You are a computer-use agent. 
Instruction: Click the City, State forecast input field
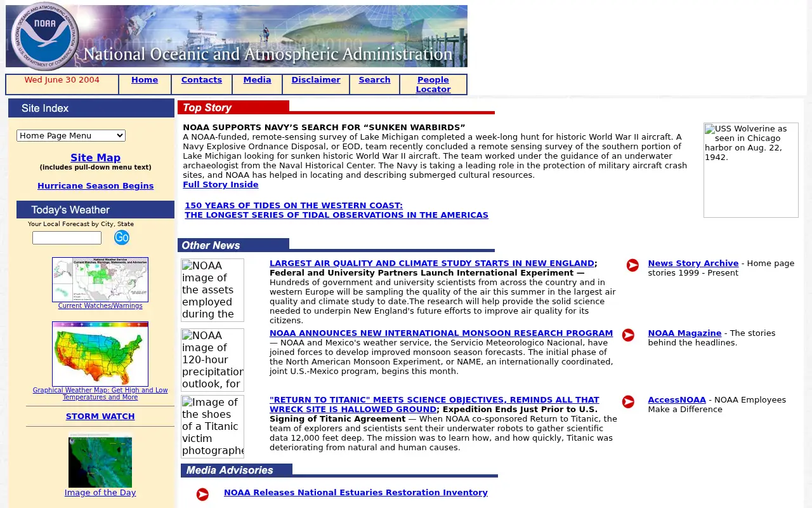[x=67, y=237]
